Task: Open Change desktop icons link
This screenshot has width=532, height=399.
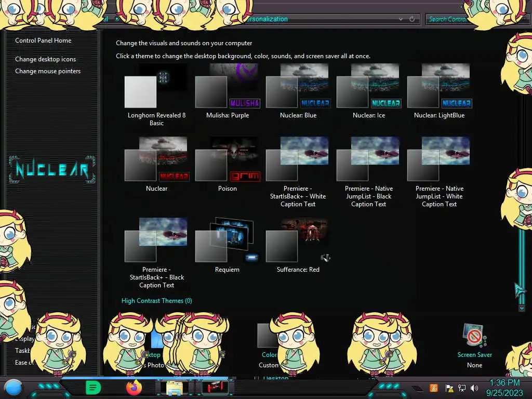Action: (x=46, y=59)
